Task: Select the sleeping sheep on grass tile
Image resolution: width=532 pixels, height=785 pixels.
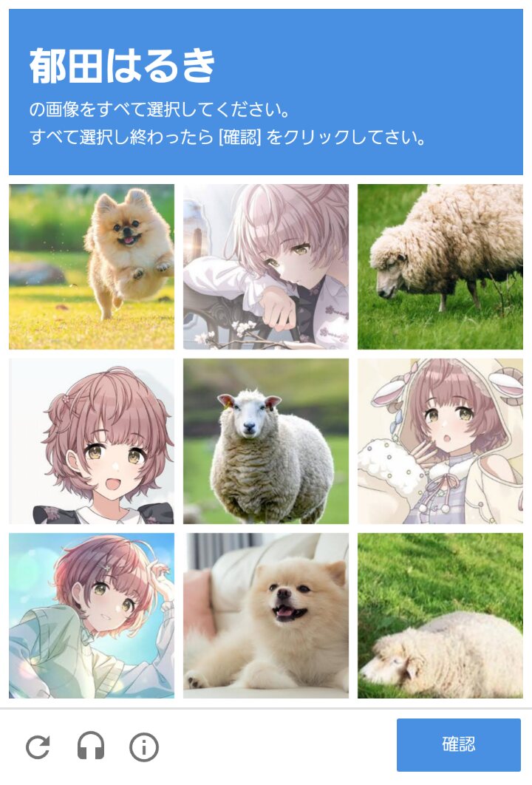Action: (440, 615)
